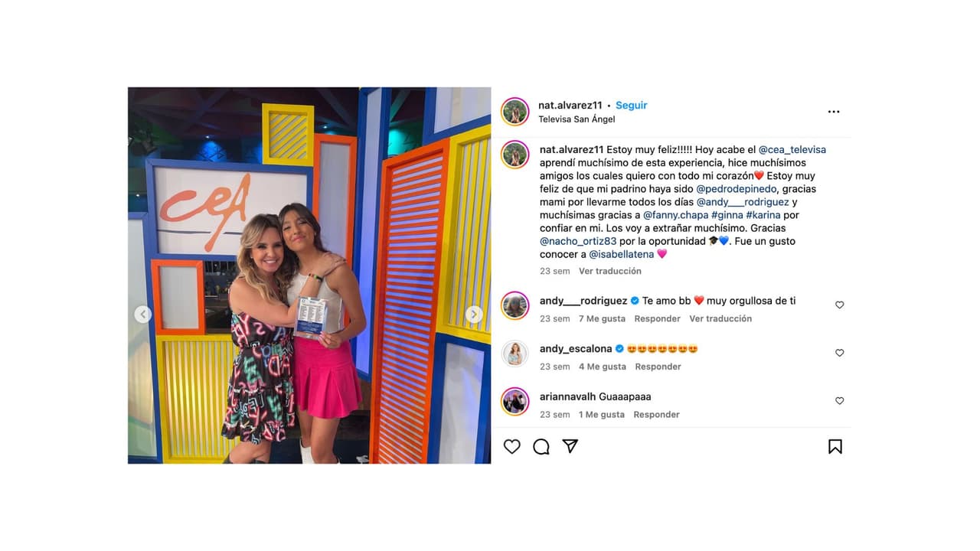Open comments via the speech bubble icon
Image resolution: width=980 pixels, height=551 pixels.
point(541,446)
